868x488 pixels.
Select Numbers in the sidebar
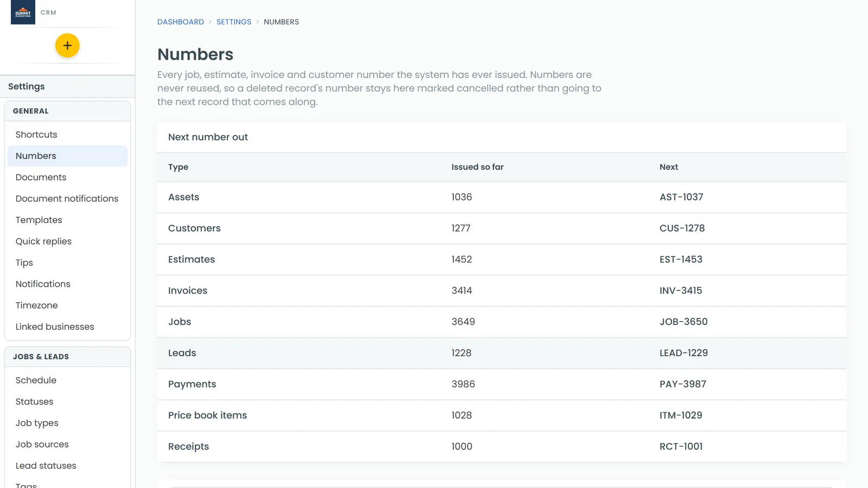(x=67, y=156)
